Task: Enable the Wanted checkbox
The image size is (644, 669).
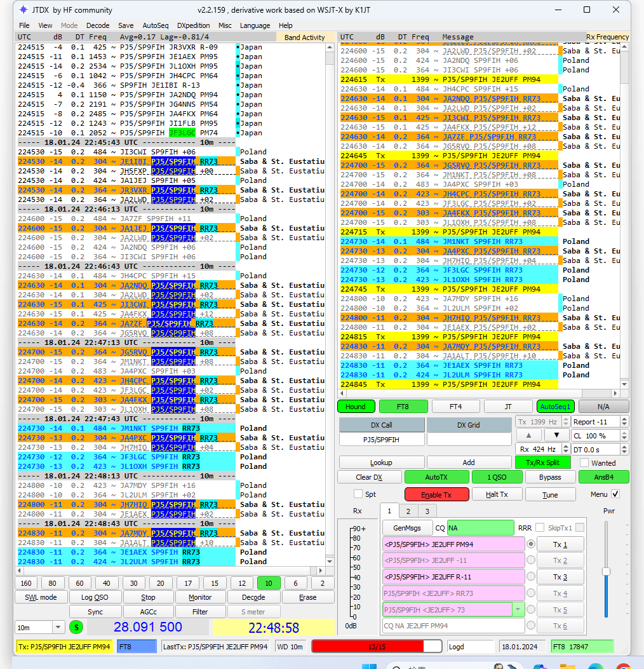Action: 584,463
